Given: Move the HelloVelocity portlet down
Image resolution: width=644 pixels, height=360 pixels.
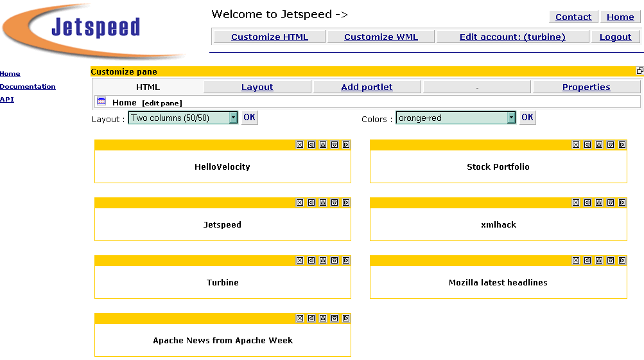Looking at the screenshot, I should [x=335, y=145].
